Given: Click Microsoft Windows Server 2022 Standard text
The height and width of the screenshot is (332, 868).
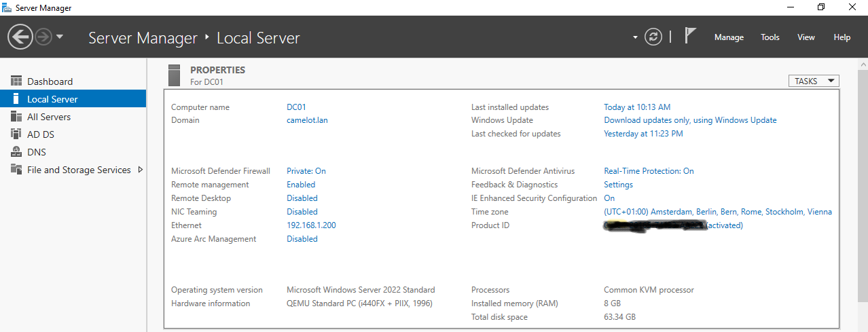Looking at the screenshot, I should 361,290.
